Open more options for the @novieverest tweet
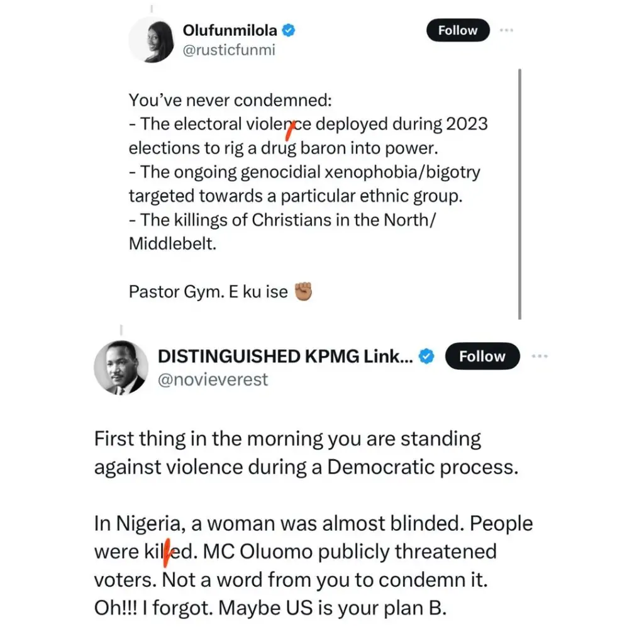The width and height of the screenshot is (644, 644). tap(540, 356)
